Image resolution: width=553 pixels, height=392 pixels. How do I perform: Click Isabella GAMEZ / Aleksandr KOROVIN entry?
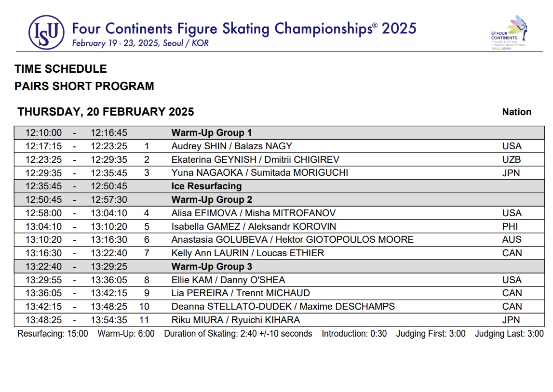[x=254, y=226]
